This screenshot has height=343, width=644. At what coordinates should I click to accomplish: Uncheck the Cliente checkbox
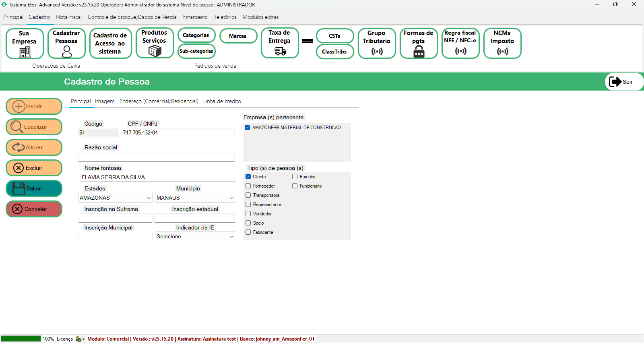pyautogui.click(x=248, y=177)
